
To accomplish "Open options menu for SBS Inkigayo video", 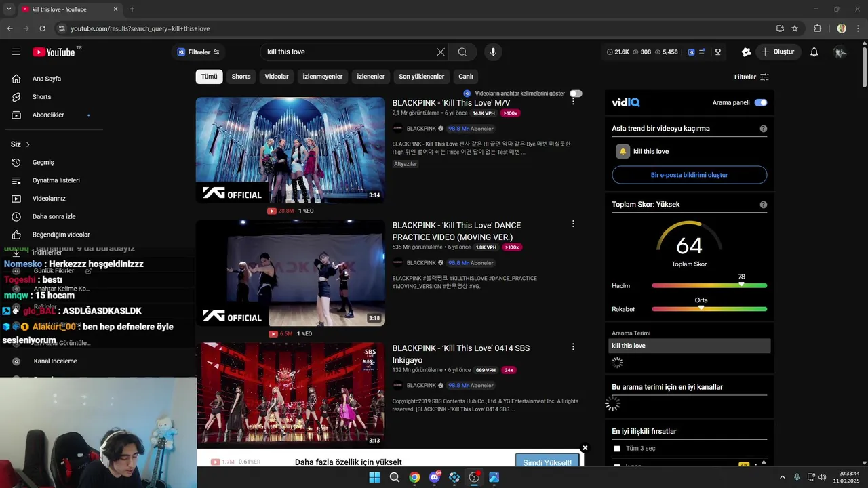I will pyautogui.click(x=573, y=346).
